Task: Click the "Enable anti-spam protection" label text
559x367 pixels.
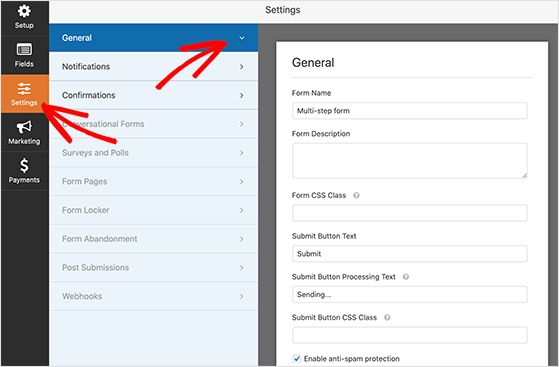Action: tap(352, 359)
